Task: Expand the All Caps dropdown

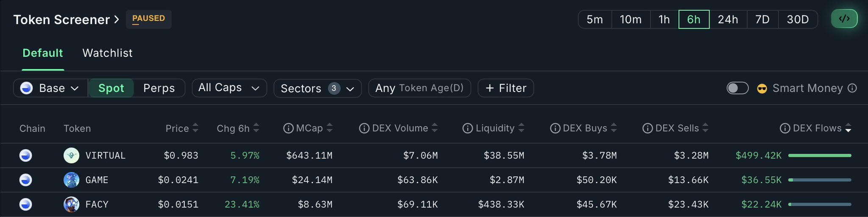Action: (229, 88)
